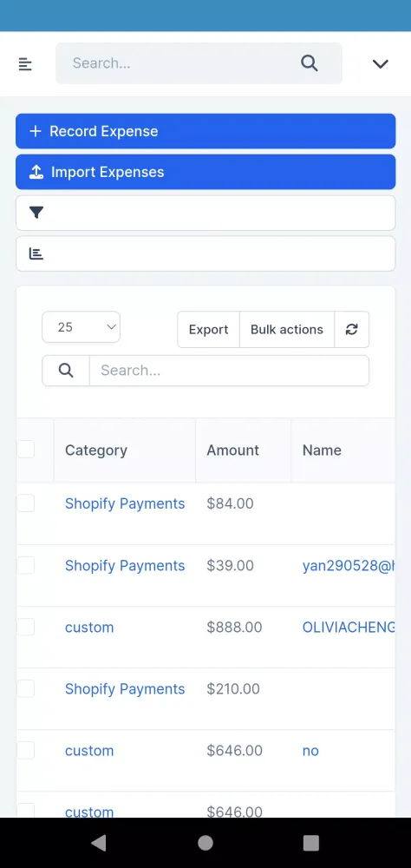Tap the Android back navigation button
This screenshot has width=411, height=868.
(x=99, y=843)
